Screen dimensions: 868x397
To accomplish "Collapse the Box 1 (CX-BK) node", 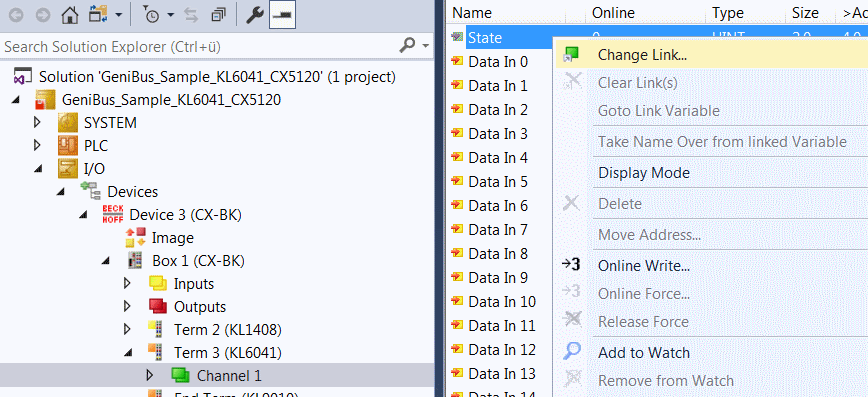I will pos(106,261).
